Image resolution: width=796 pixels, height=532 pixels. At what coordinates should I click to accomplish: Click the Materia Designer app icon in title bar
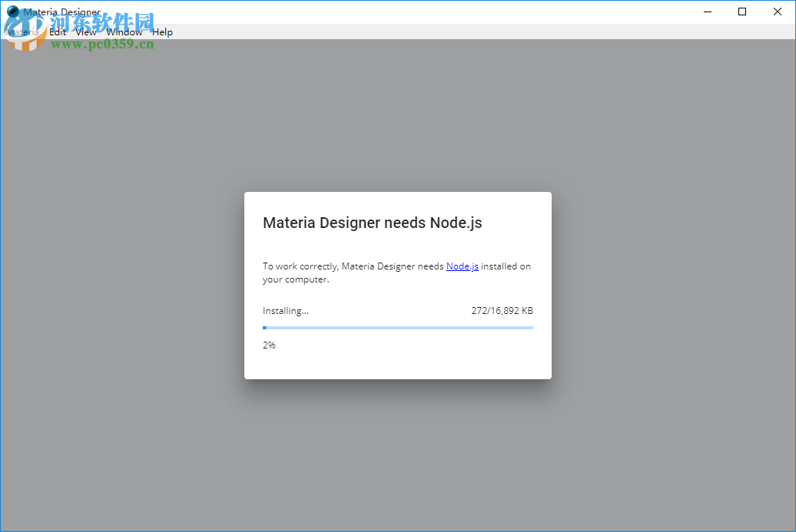(x=12, y=12)
